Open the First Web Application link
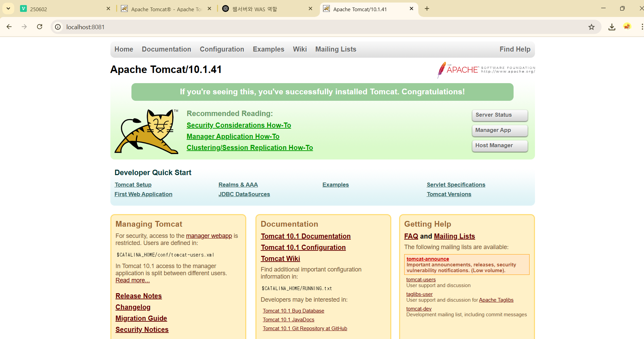Viewport: 644px width, 339px height. tap(143, 194)
